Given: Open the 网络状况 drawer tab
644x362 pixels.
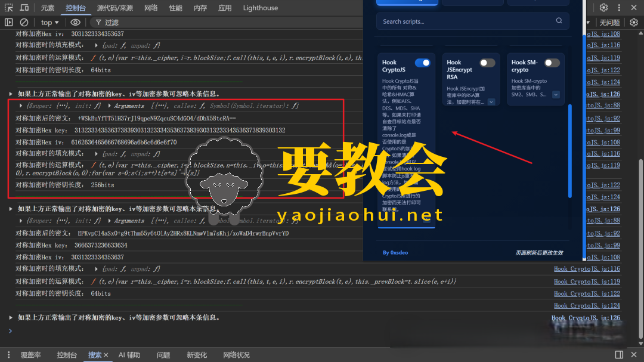Looking at the screenshot, I should tap(236, 355).
